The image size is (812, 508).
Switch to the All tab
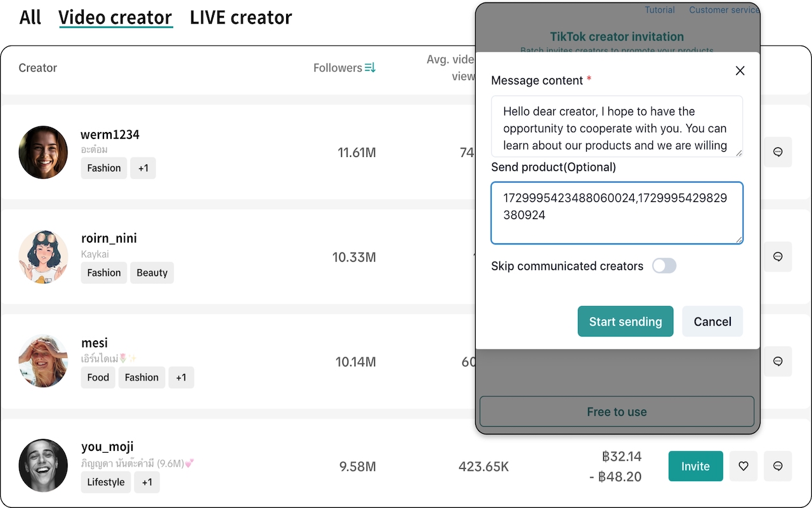[x=30, y=18]
